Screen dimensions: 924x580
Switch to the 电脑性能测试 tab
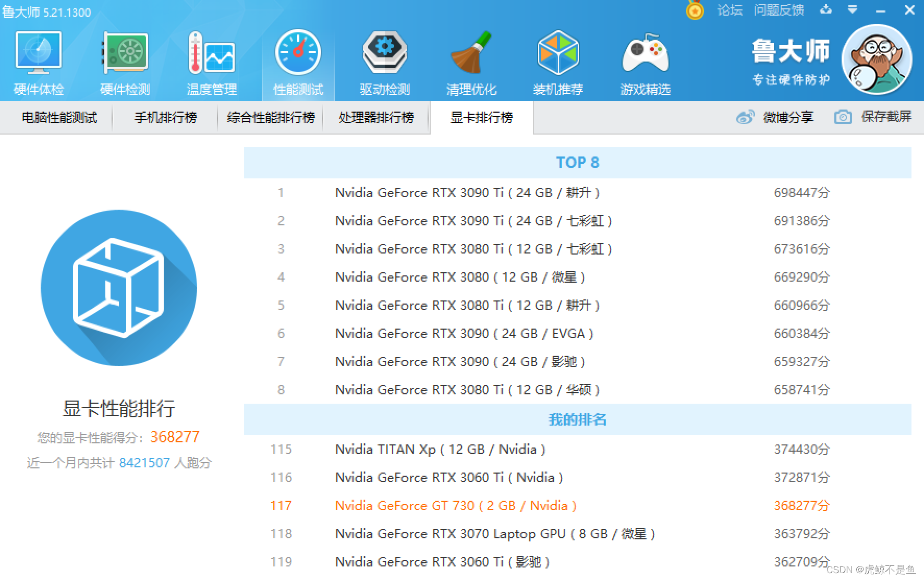click(59, 117)
